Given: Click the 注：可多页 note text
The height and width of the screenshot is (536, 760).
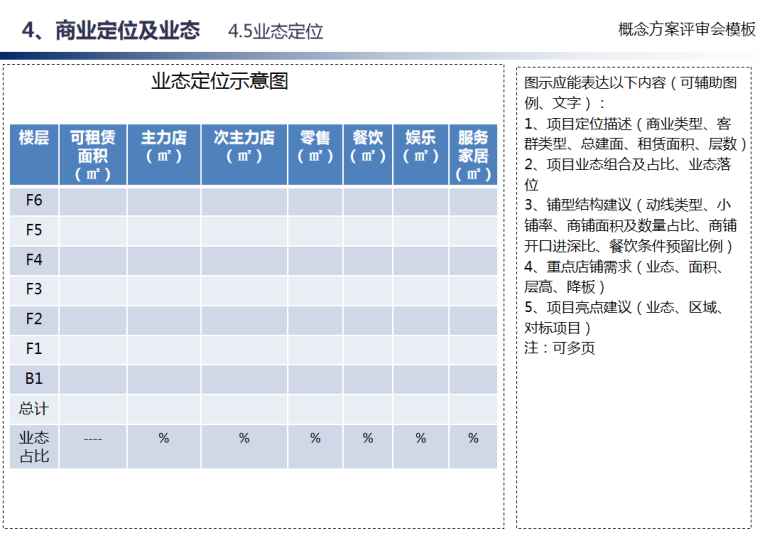Looking at the screenshot, I should 559,348.
